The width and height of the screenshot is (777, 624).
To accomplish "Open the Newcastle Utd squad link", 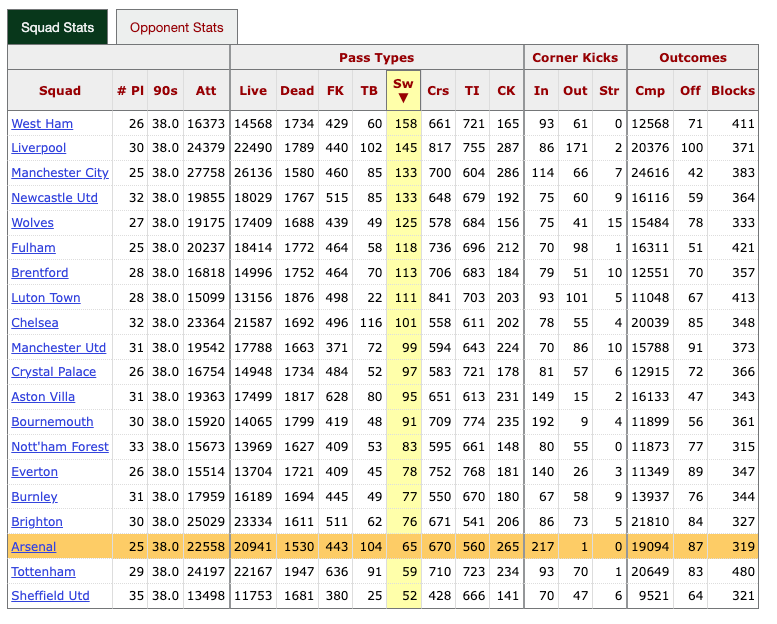I will [x=55, y=198].
